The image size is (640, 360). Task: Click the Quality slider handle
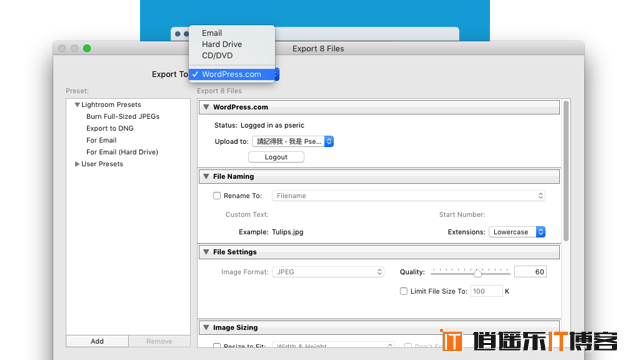click(478, 273)
